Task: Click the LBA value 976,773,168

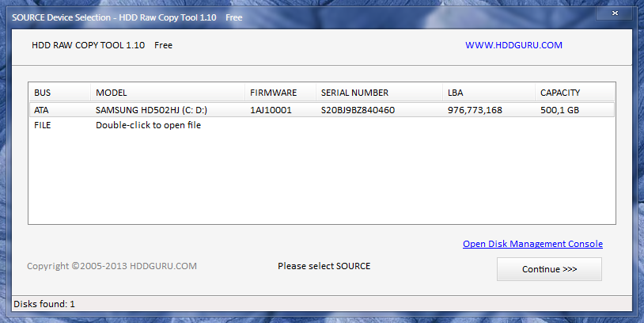Action: click(475, 110)
